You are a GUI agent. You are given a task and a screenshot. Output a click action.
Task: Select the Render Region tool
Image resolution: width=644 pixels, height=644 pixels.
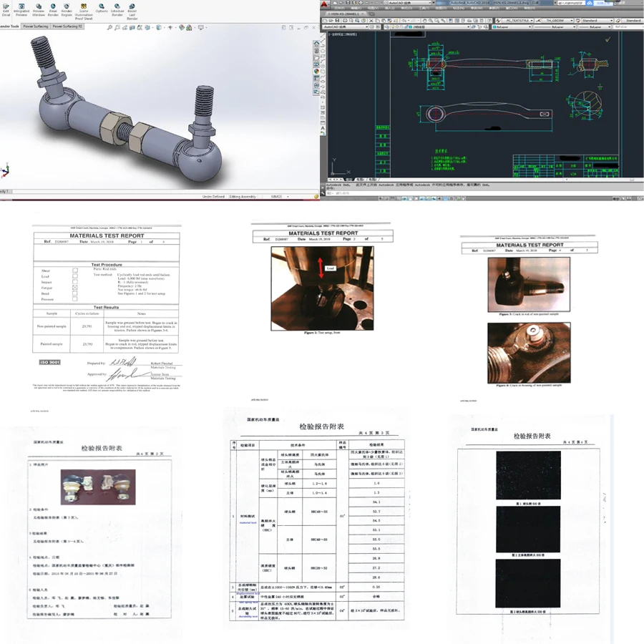tap(67, 9)
